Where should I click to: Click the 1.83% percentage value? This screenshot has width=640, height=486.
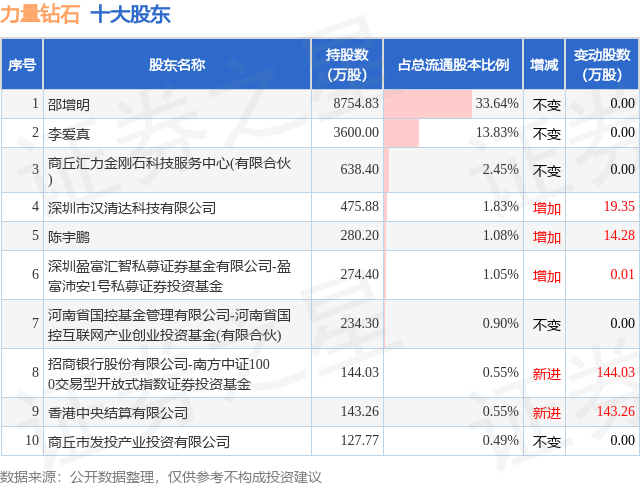[x=501, y=206]
